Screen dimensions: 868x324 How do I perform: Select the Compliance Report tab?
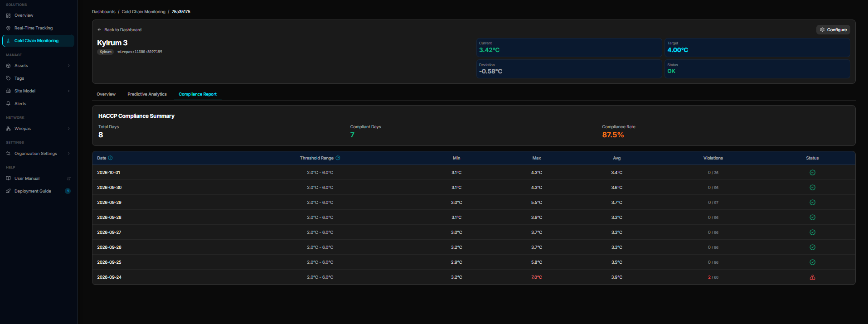point(198,94)
